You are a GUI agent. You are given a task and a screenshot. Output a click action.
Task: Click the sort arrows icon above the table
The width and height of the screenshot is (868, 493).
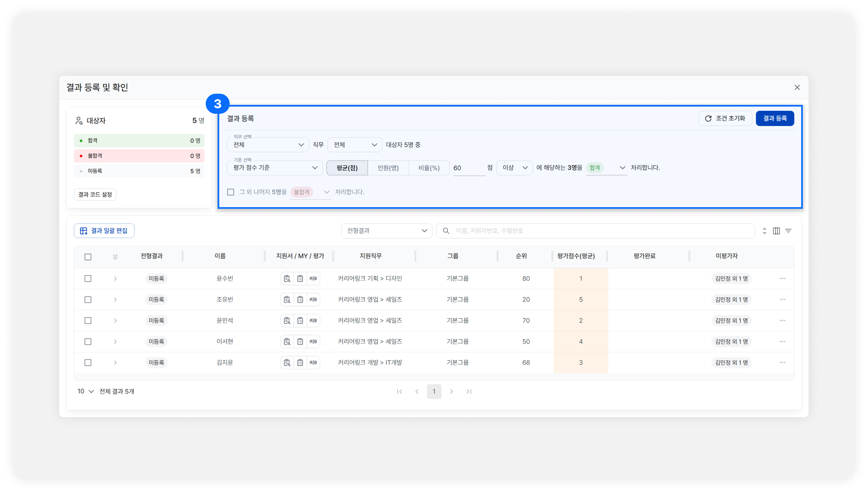click(x=764, y=231)
